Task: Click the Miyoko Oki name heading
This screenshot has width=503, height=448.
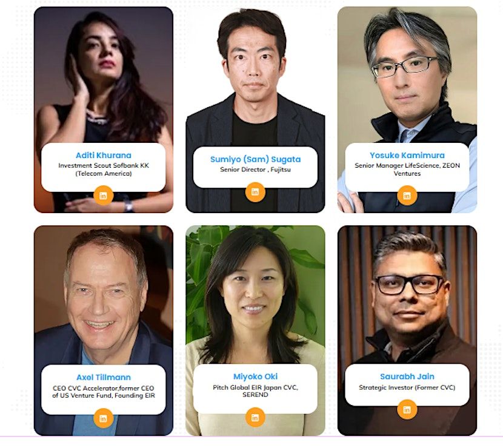Action: [255, 377]
